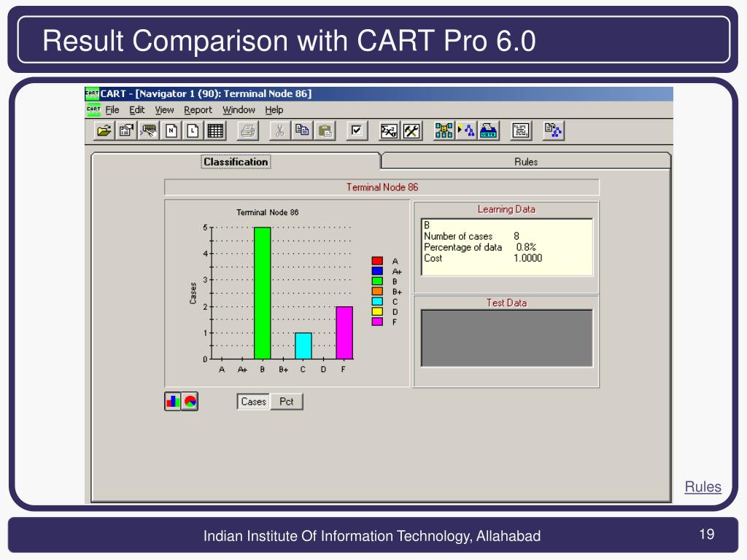The width and height of the screenshot is (747, 560).
Task: Open the command prompt keyboard icon
Action: coord(149,131)
